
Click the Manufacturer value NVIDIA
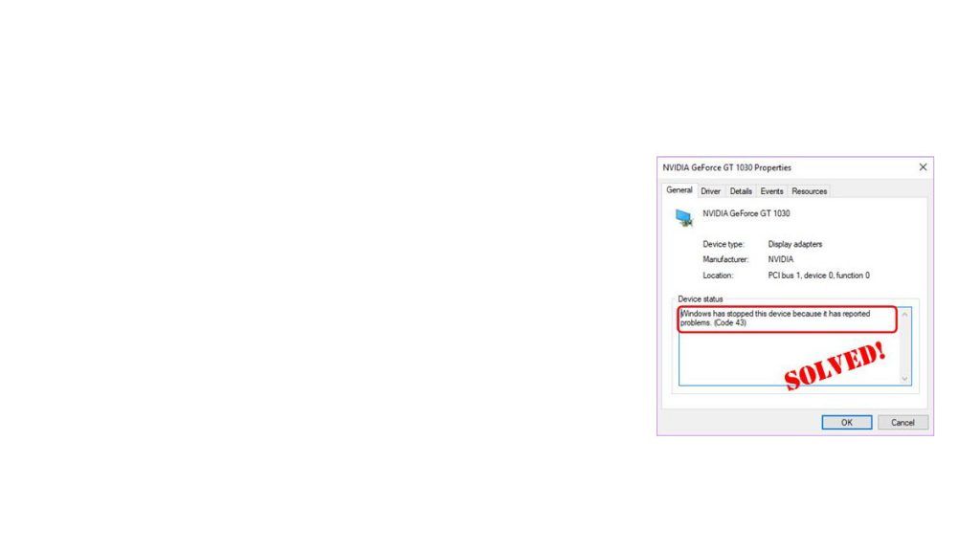click(x=781, y=259)
